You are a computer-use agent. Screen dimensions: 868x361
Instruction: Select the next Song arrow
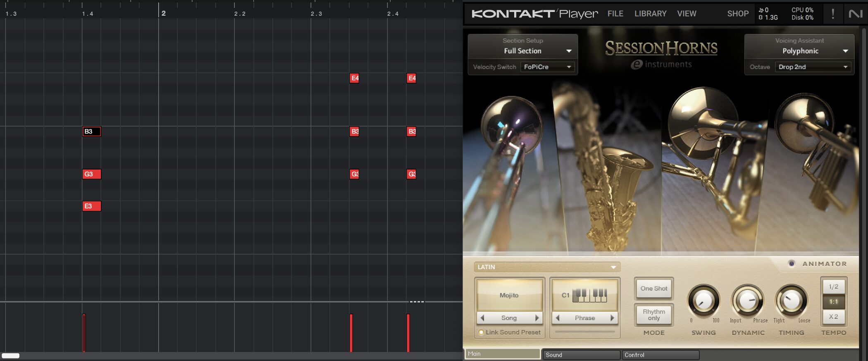[537, 318]
